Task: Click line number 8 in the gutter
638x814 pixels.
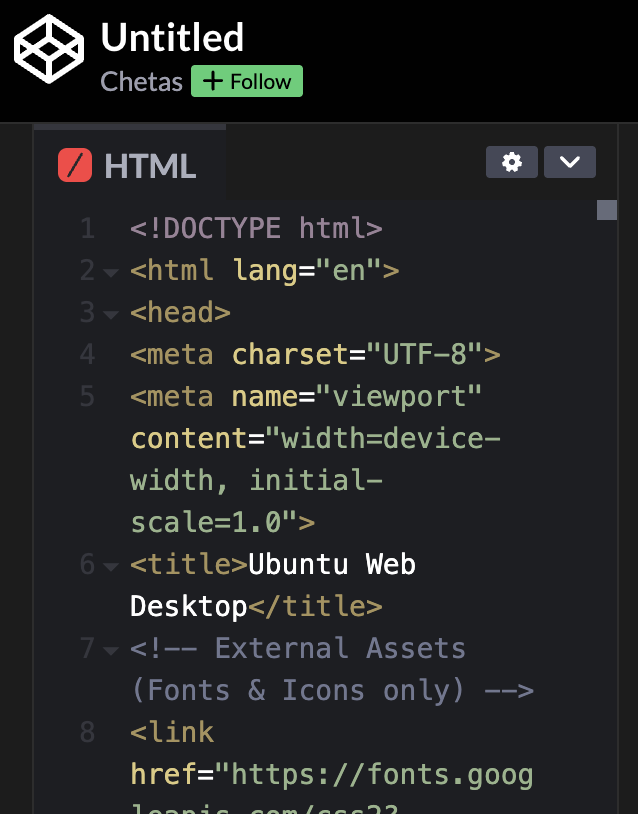Action: [x=87, y=733]
